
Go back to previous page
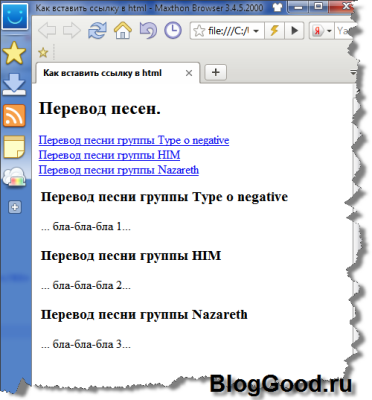(x=47, y=31)
